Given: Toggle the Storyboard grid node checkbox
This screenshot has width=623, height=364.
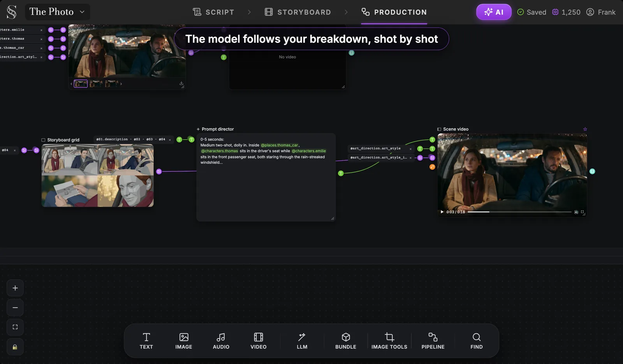Looking at the screenshot, I should click(43, 140).
